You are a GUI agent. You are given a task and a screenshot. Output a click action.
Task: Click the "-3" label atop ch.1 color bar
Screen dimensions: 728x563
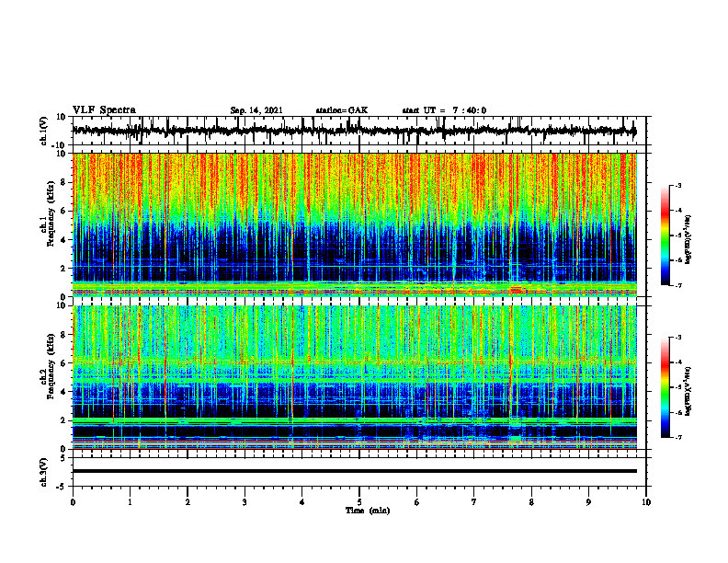678,185
